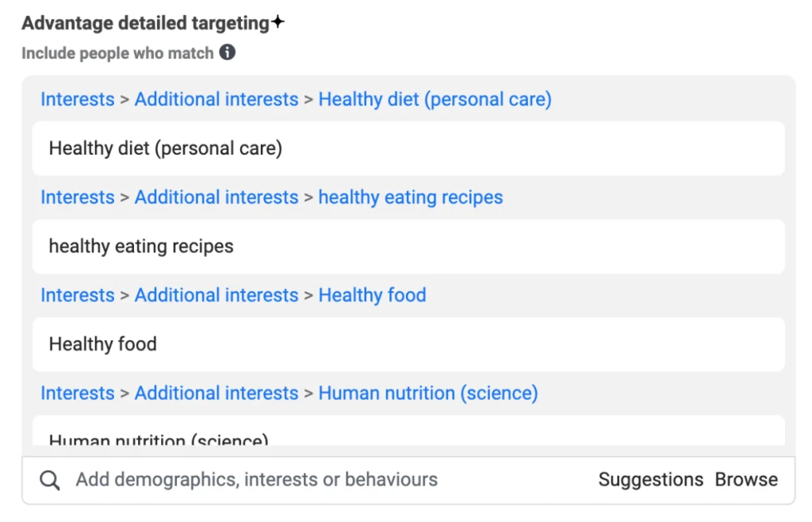Open the blue Human nutrition (science) breadcrumb link
This screenshot has height=522, width=812.
(427, 393)
